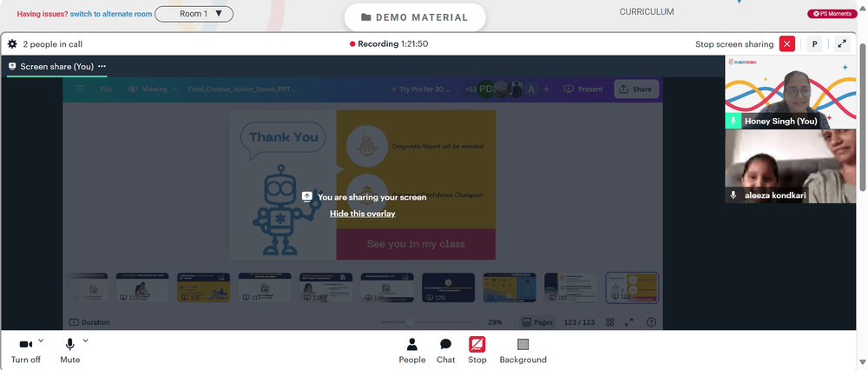Toggle the Pages view button
The image size is (868, 370).
coord(537,322)
